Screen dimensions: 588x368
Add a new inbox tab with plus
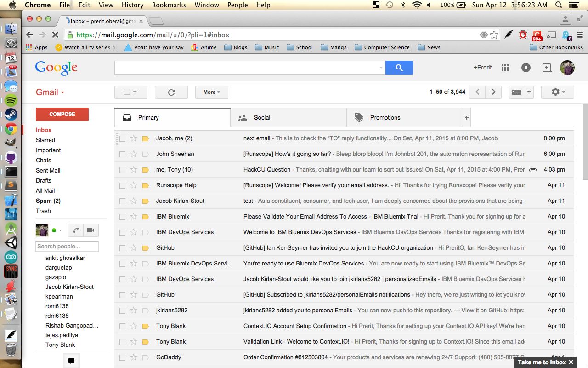[x=467, y=118]
